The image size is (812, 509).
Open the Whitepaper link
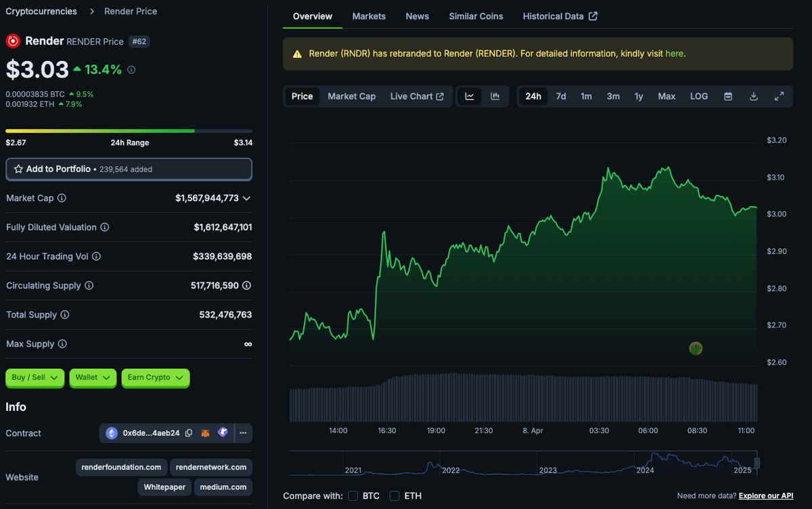click(164, 487)
